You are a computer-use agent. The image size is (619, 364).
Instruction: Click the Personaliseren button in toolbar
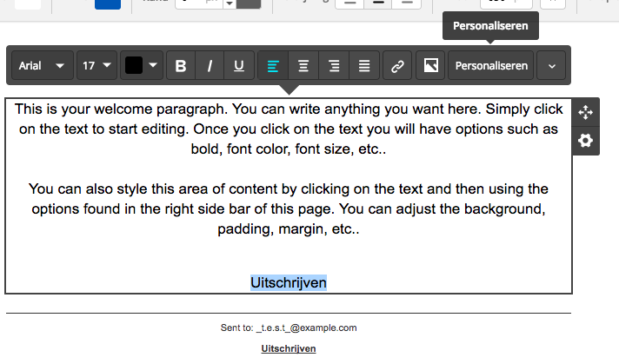(491, 66)
